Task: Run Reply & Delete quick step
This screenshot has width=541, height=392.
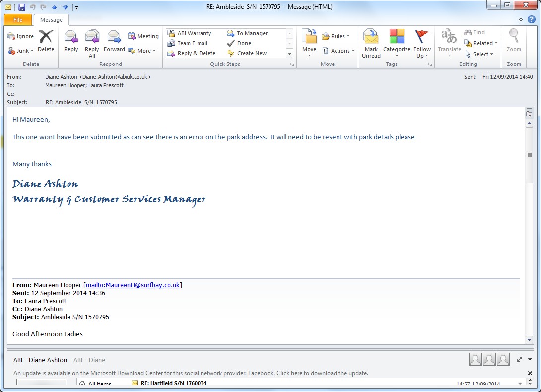Action: point(192,53)
